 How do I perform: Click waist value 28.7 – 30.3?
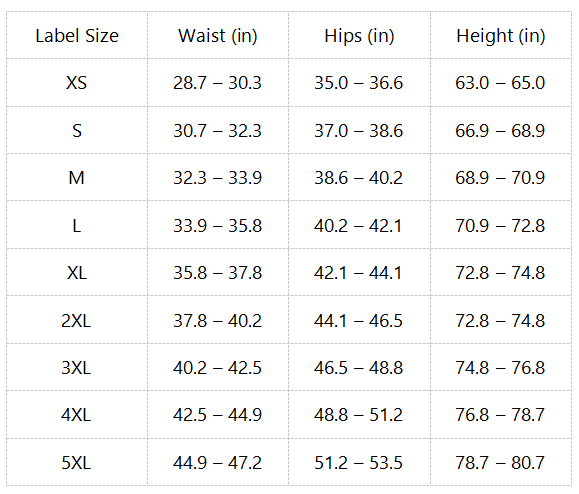217,83
